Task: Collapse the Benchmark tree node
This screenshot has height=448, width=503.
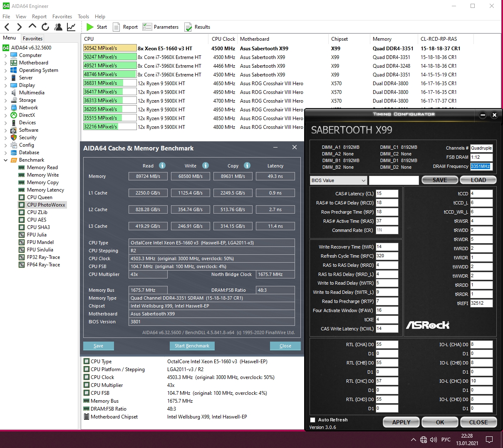Action: point(5,160)
